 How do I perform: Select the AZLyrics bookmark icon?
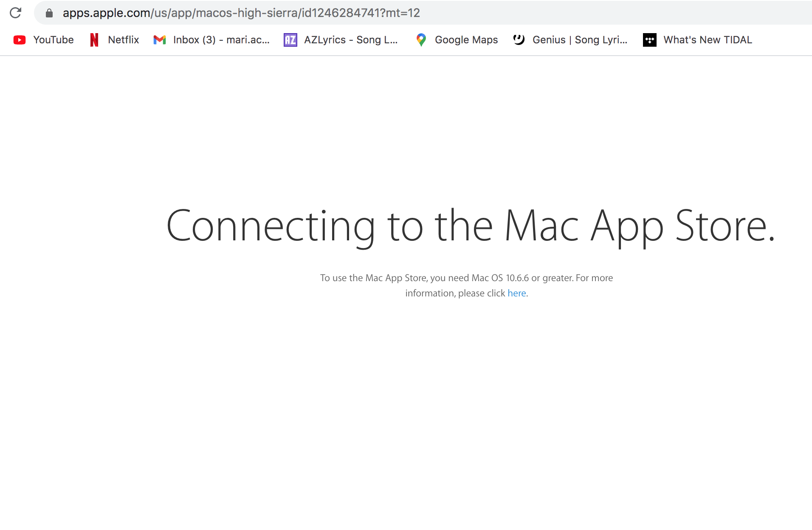pyautogui.click(x=290, y=39)
